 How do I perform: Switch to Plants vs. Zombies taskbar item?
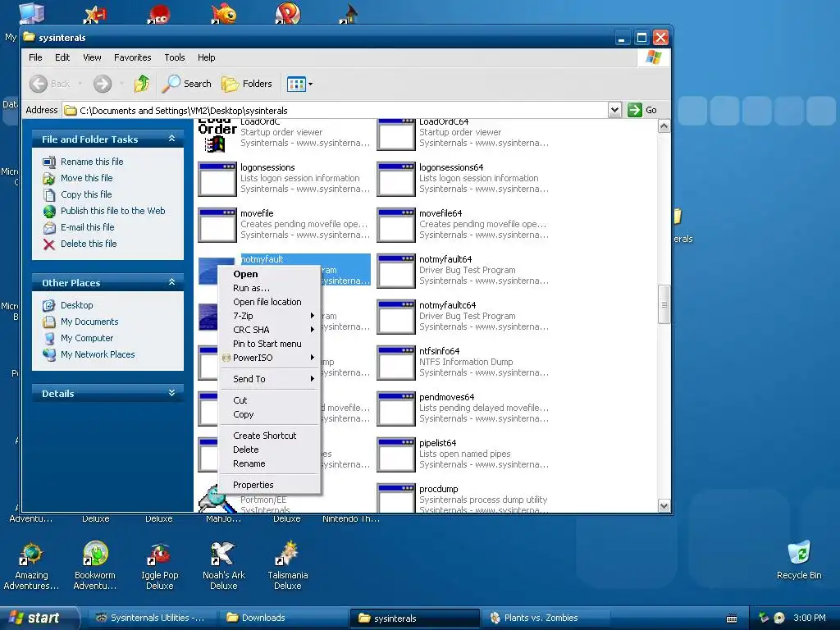pos(546,618)
